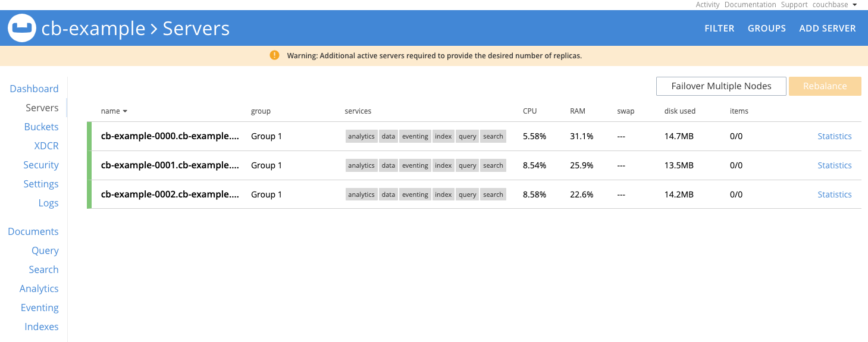Open XDCR in the sidebar
868x342 pixels.
(x=46, y=146)
